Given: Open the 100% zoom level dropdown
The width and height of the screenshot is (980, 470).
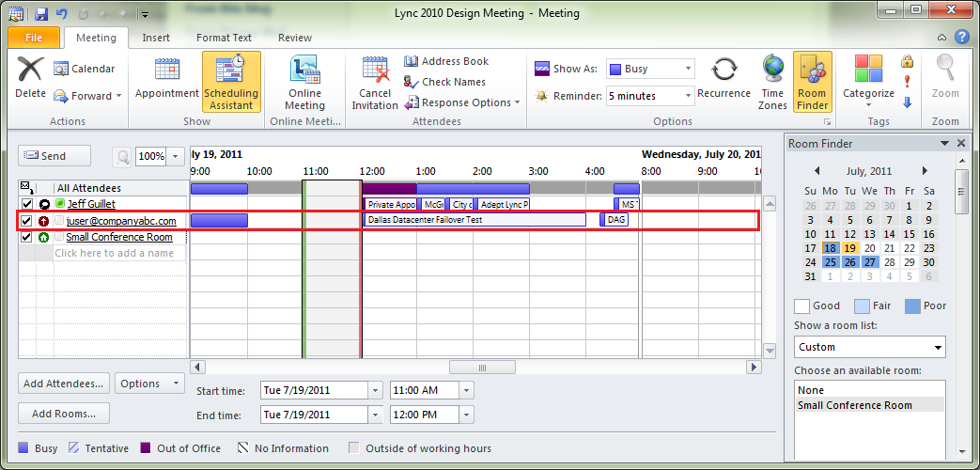Looking at the screenshot, I should [176, 156].
